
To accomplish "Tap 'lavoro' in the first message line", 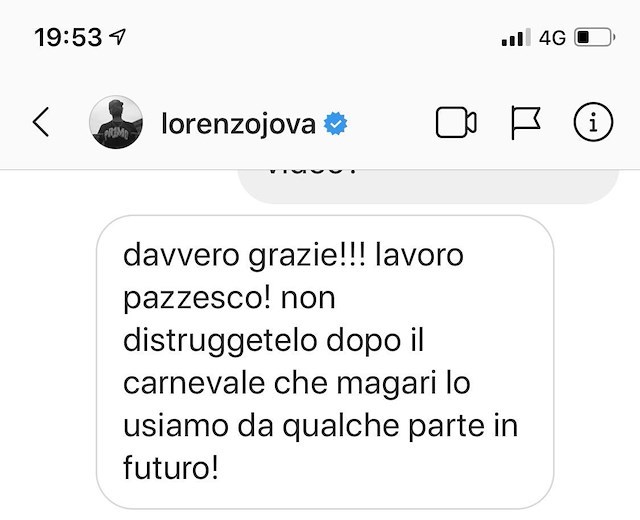I will pos(419,256).
